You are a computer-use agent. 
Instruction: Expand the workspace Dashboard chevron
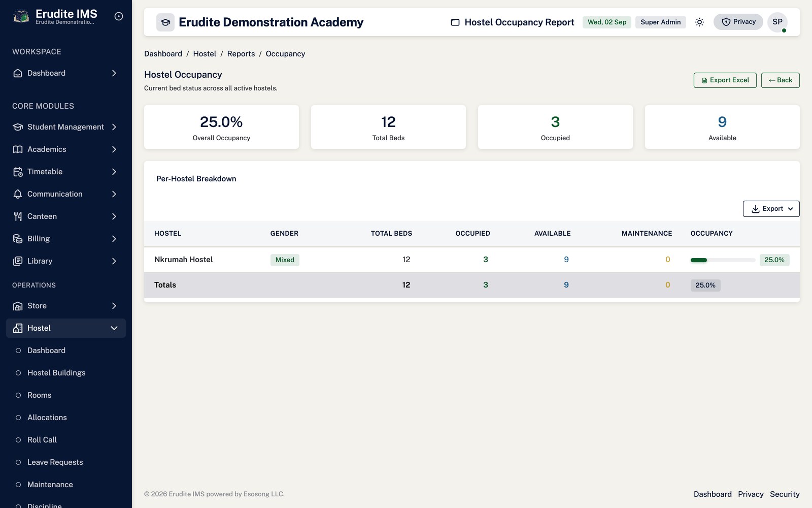[x=114, y=73]
